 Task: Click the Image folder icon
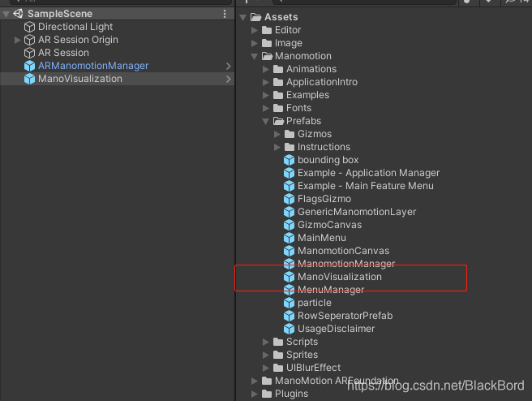[x=267, y=43]
